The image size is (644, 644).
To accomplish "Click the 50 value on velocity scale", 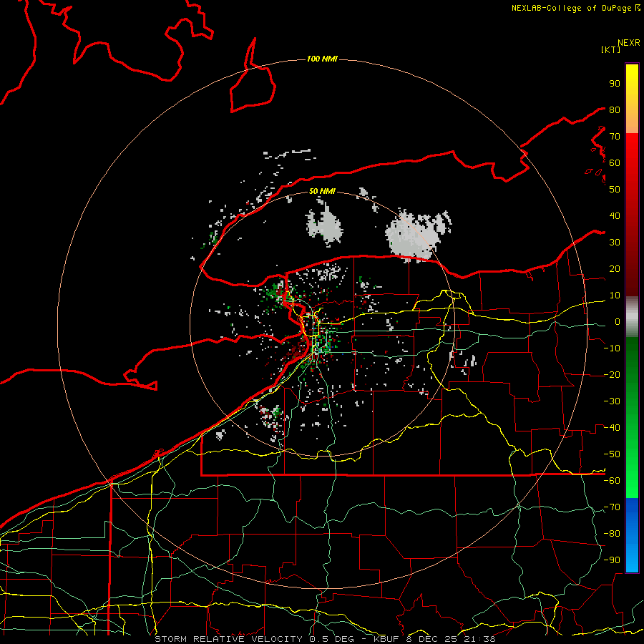I will pos(615,190).
